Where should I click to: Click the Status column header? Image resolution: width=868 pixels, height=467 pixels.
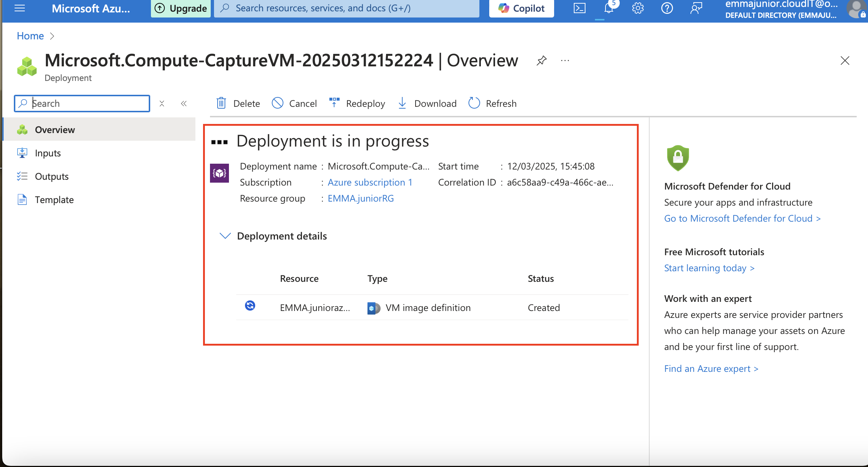541,279
